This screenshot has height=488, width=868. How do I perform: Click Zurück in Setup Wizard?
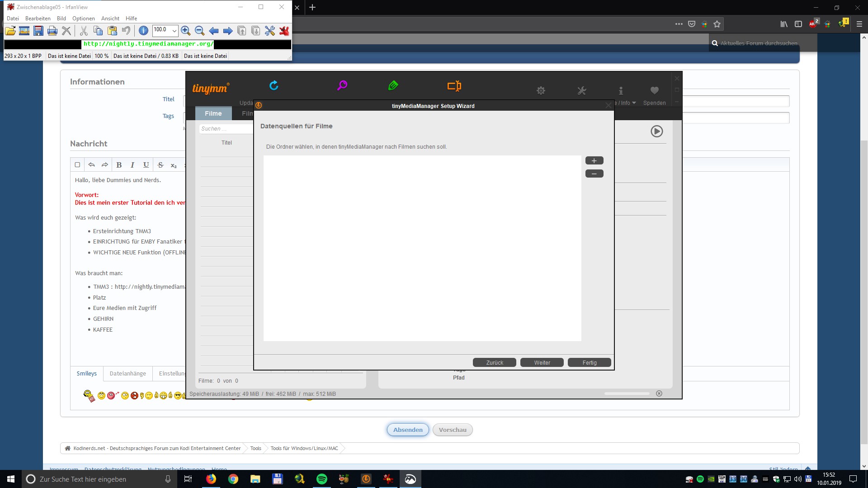[495, 362]
